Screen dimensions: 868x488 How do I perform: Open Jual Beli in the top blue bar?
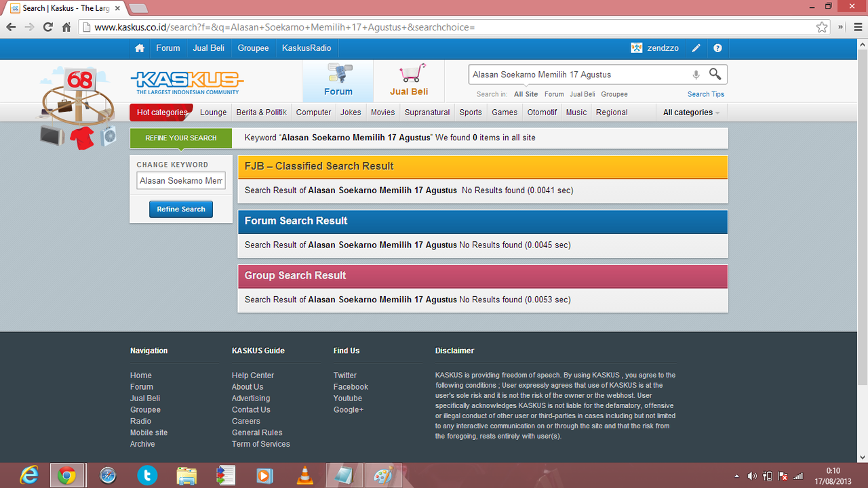[209, 48]
